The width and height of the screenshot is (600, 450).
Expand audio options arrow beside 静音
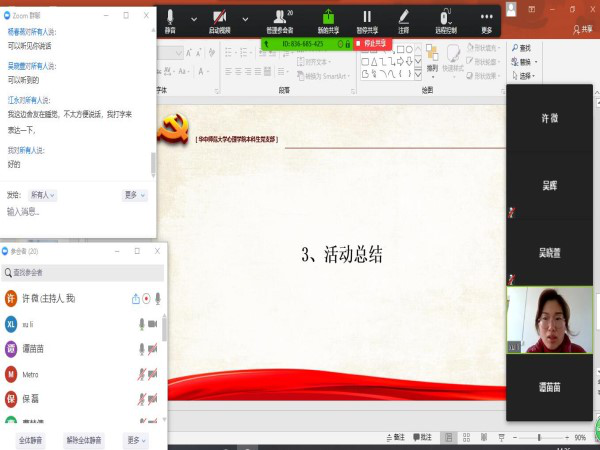pos(193,18)
